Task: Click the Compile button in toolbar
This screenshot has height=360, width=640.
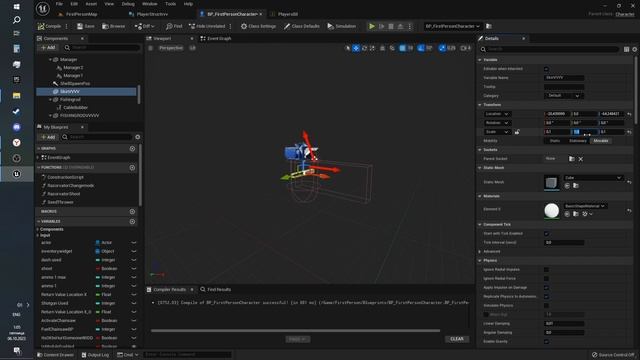Action: pos(49,26)
